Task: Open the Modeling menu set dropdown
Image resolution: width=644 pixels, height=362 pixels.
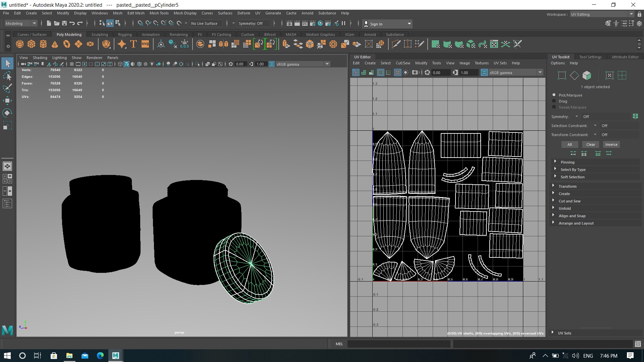Action: pos(21,23)
